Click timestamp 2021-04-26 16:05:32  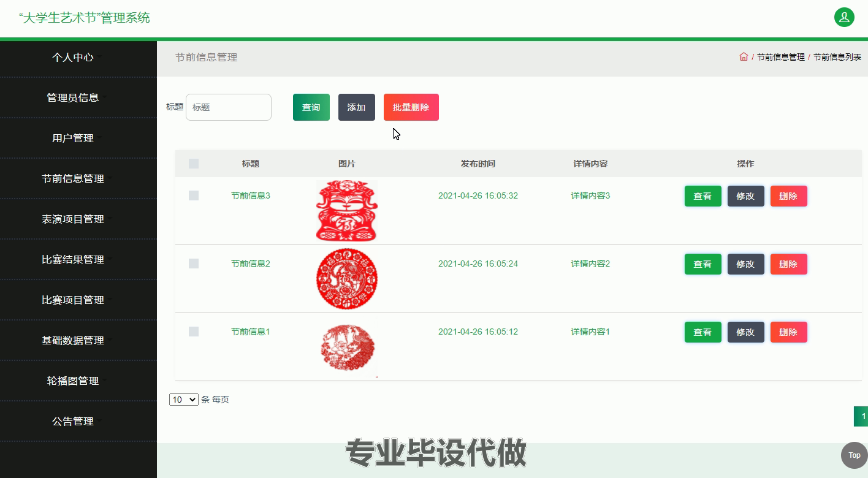coord(478,195)
